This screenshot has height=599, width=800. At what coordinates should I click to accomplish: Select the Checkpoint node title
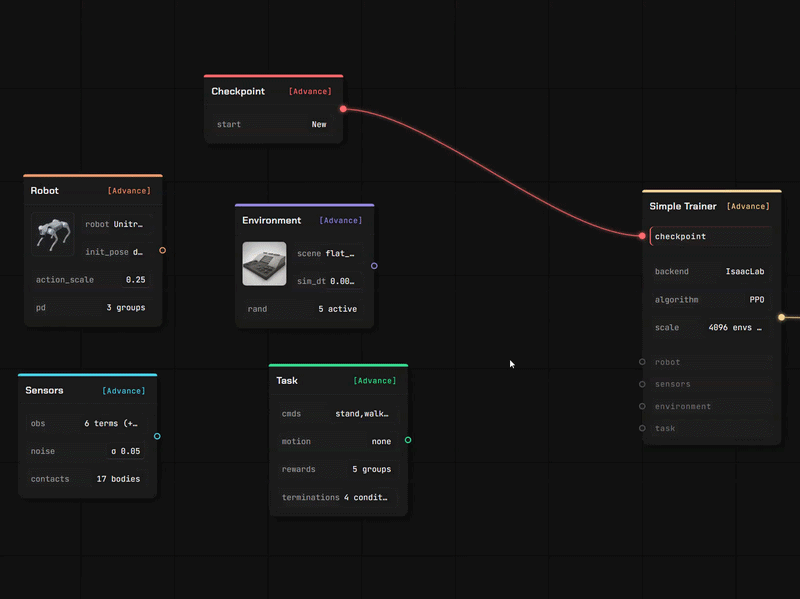click(238, 91)
